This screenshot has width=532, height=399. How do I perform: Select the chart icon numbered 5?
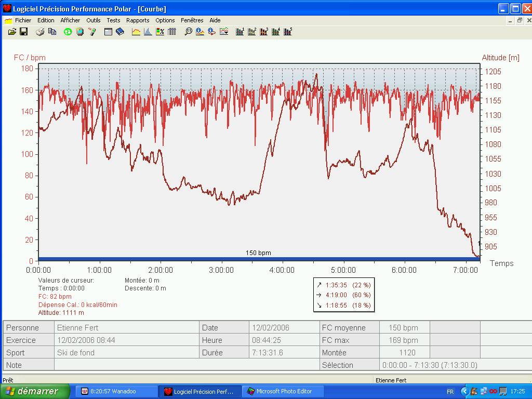[288, 32]
